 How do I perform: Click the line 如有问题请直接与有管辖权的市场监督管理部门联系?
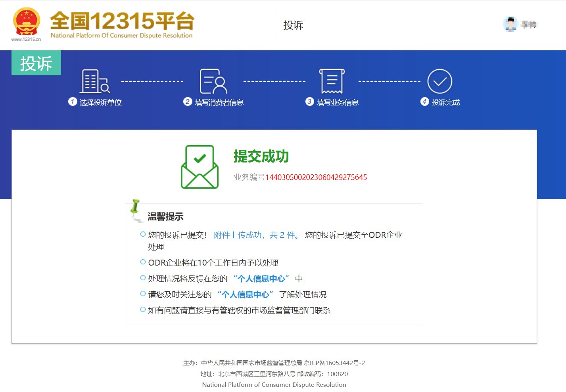point(239,310)
